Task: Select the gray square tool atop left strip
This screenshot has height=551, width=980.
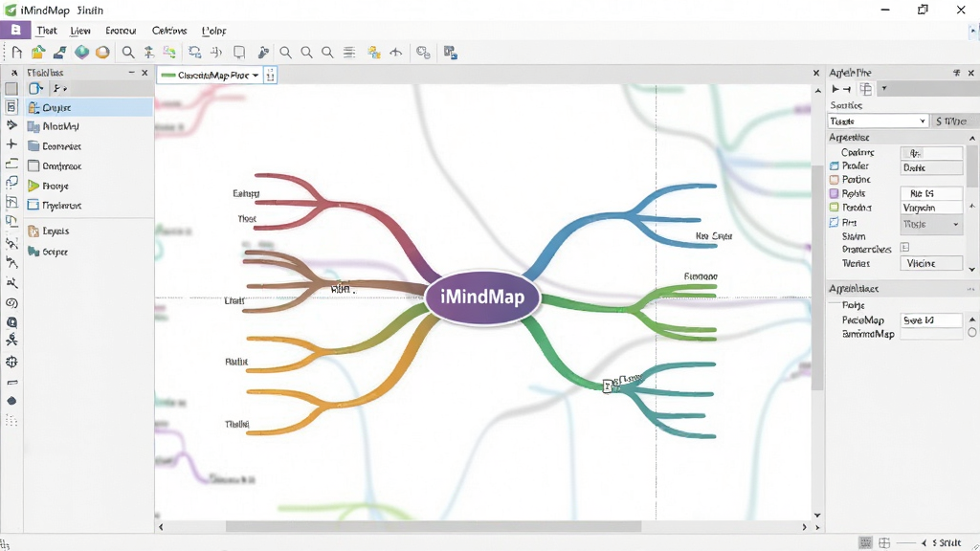Action: click(x=11, y=89)
